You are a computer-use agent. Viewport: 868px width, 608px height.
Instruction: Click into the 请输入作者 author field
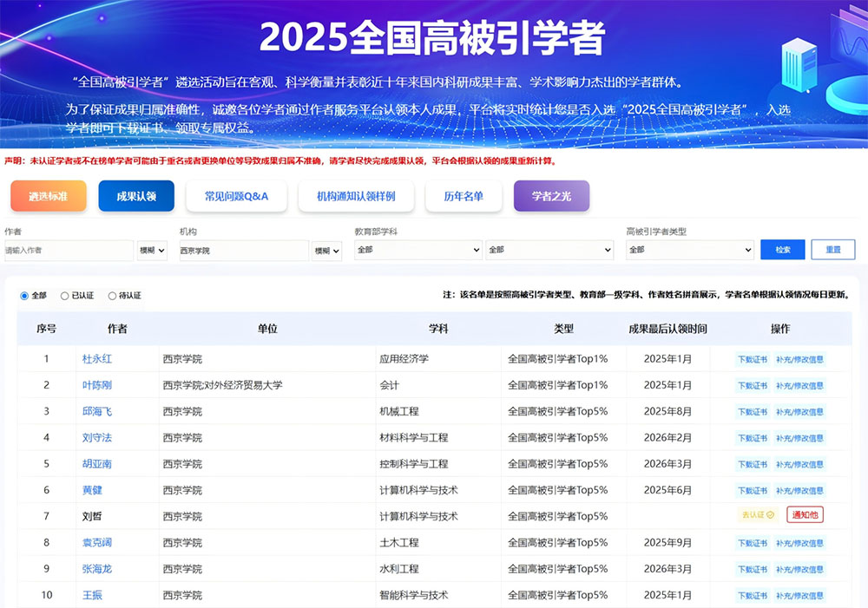point(69,250)
